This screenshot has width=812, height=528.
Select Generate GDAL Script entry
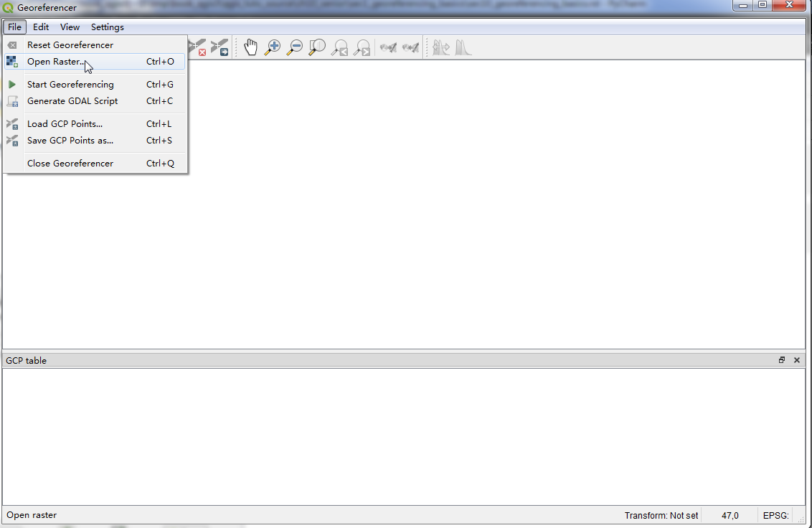pyautogui.click(x=95, y=101)
